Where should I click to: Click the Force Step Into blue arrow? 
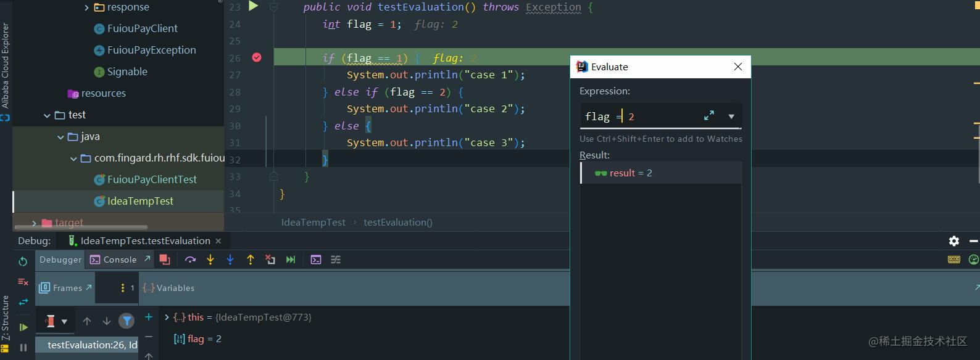point(230,260)
